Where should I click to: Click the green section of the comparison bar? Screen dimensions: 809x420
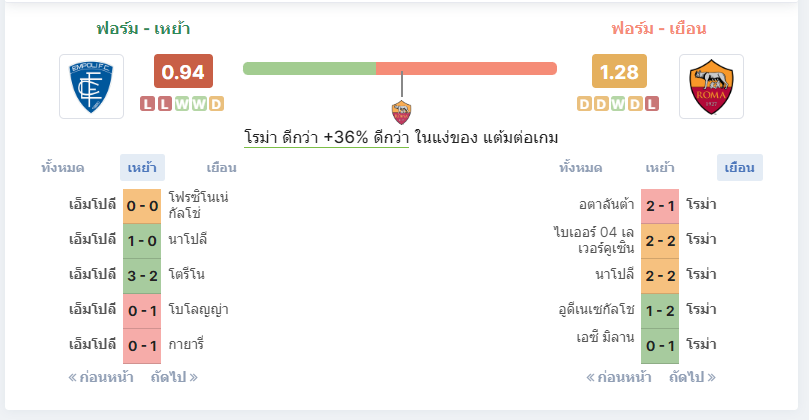pyautogui.click(x=310, y=69)
